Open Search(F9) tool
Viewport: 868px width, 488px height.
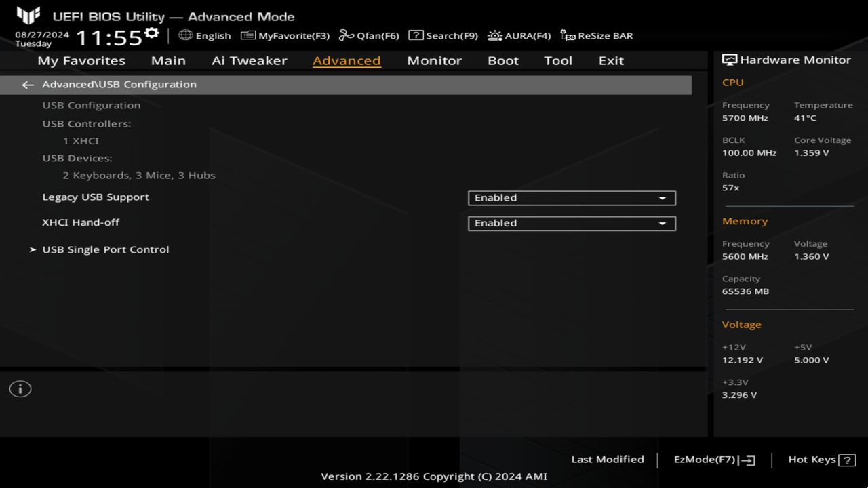(x=443, y=36)
